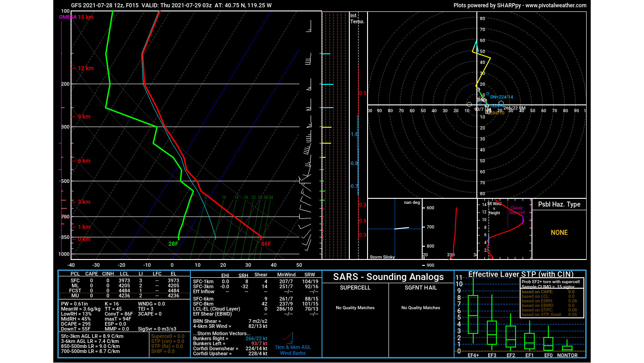Click the Classic Supercell label
Screen dimensions: 644x363
[x=516, y=210]
